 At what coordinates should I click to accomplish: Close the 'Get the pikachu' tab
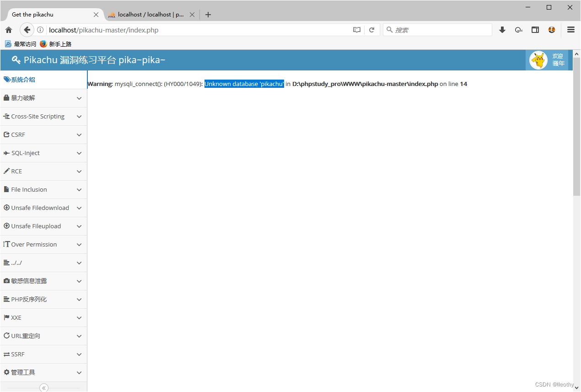tap(96, 15)
